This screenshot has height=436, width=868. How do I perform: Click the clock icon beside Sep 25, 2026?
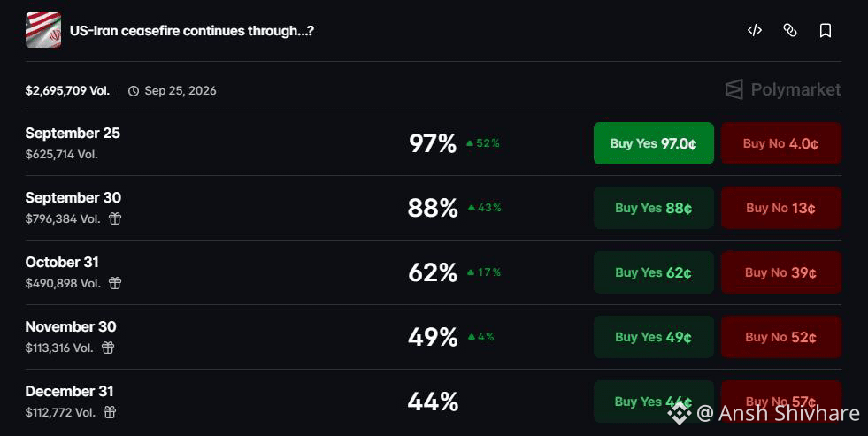click(x=134, y=91)
